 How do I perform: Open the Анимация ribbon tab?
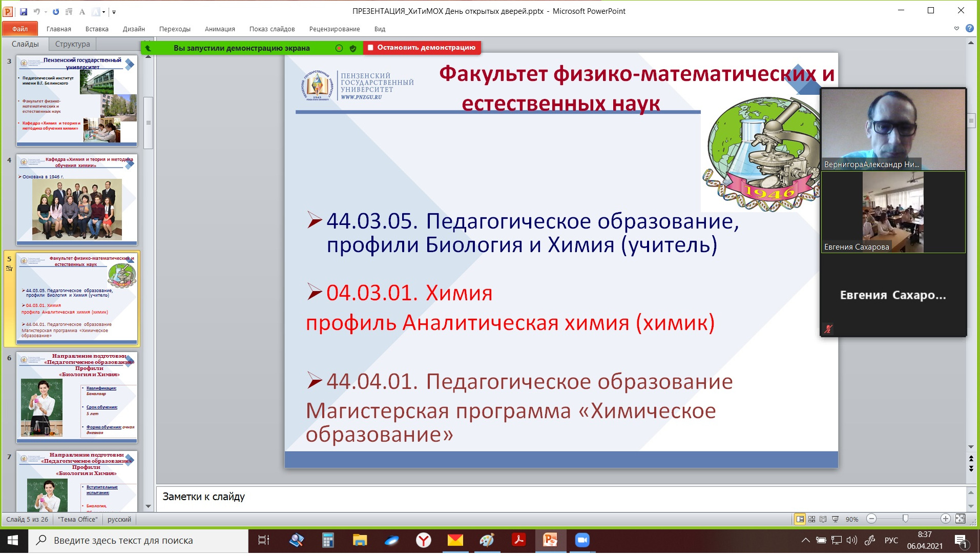point(220,29)
